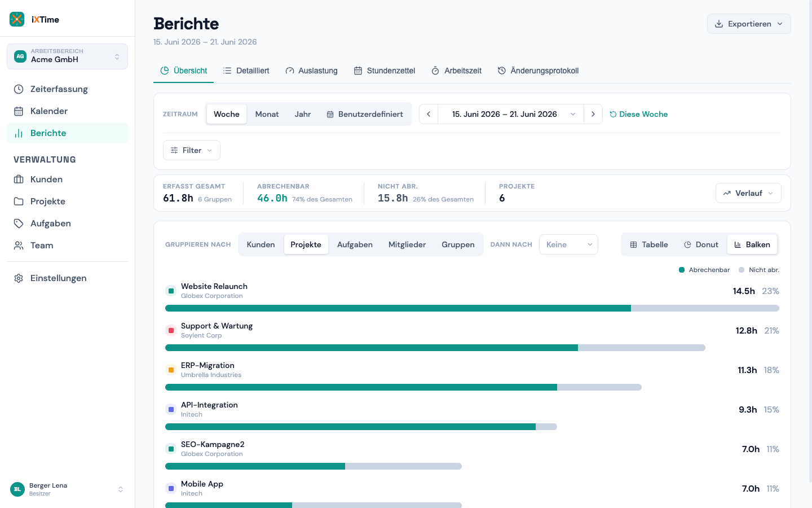Click the Support & Wartung bar
812x508 pixels.
click(x=435, y=348)
